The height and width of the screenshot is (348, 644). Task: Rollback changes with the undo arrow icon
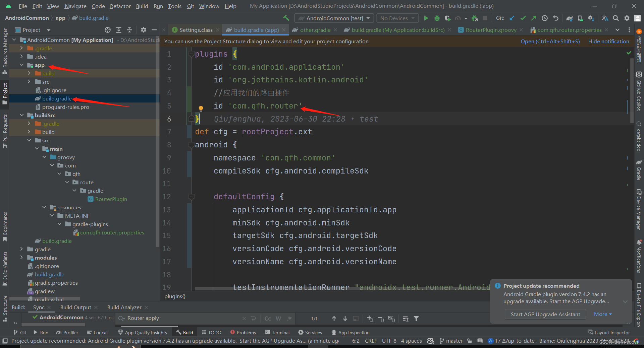pos(556,18)
